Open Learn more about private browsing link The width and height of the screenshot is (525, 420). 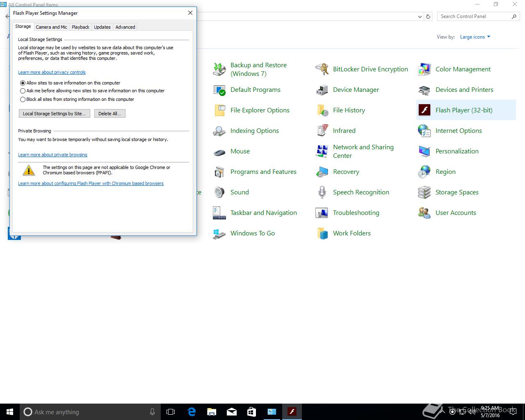[x=52, y=155]
